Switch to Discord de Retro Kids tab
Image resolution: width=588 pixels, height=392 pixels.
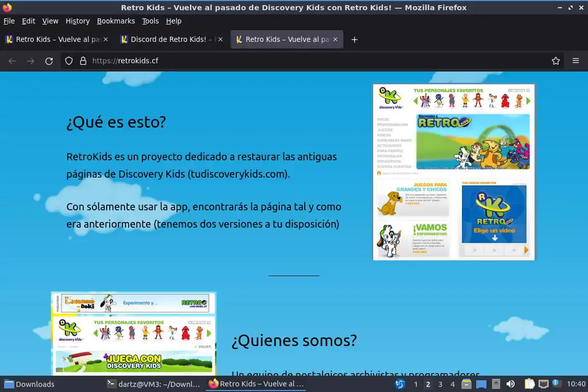click(171, 39)
